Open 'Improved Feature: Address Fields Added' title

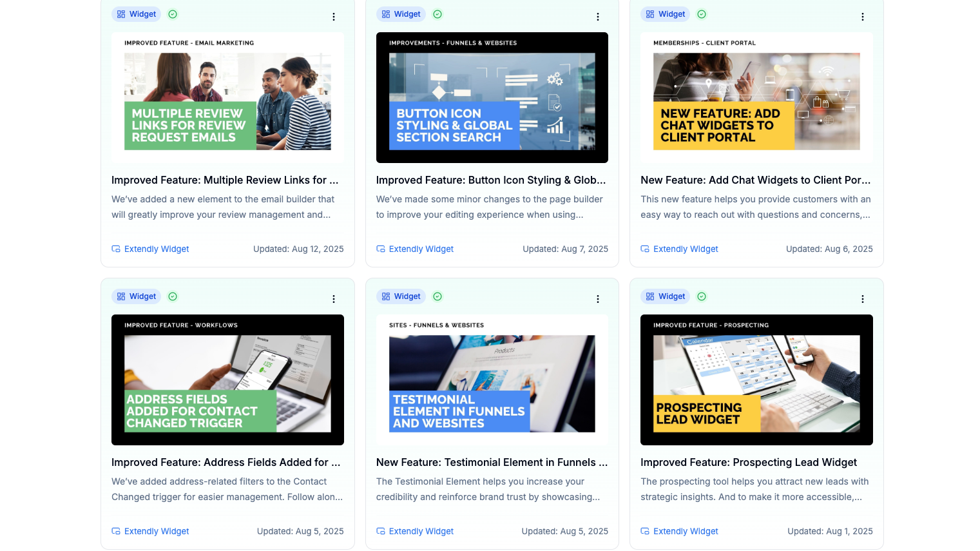click(226, 463)
